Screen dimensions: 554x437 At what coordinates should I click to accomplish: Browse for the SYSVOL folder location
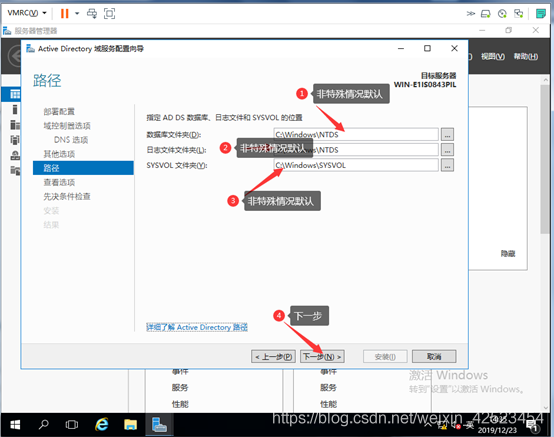coord(447,165)
